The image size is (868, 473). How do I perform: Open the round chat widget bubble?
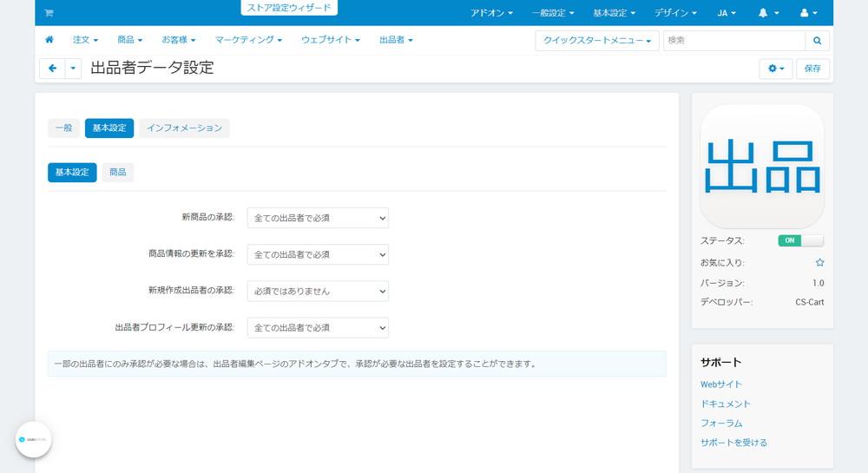pyautogui.click(x=33, y=440)
